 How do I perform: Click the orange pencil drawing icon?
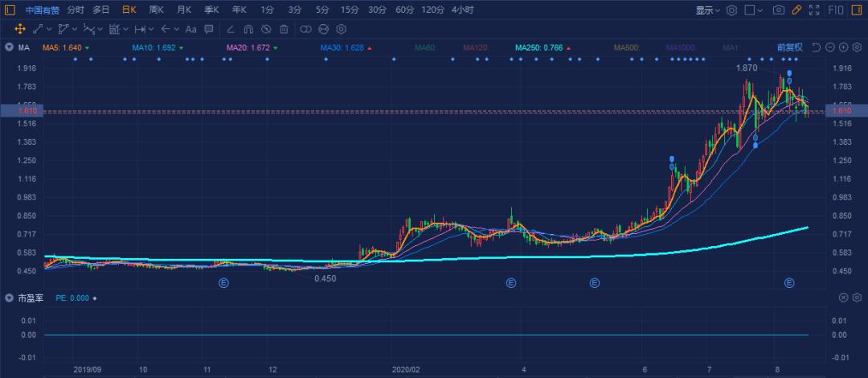pyautogui.click(x=796, y=10)
